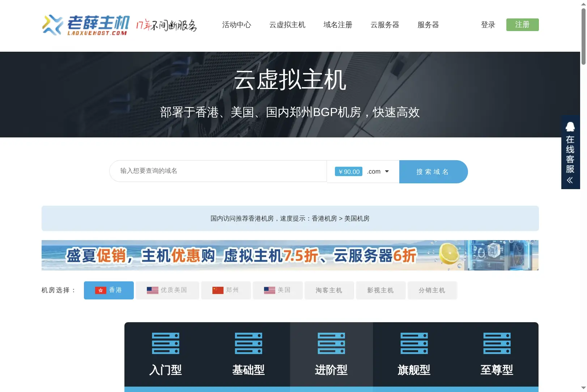Open 活动中心 in the navigation menu
This screenshot has width=587, height=392.
(x=237, y=25)
